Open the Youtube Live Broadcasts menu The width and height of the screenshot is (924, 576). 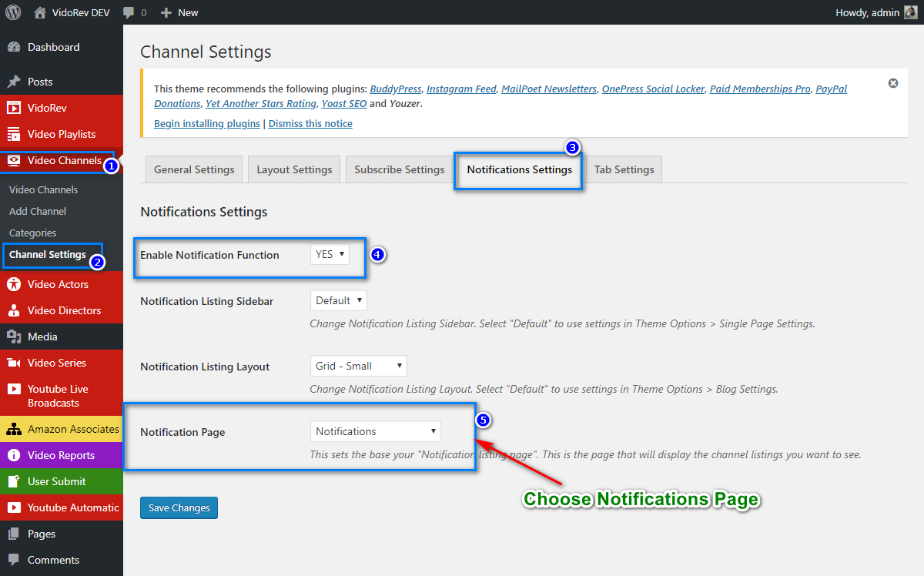[58, 396]
